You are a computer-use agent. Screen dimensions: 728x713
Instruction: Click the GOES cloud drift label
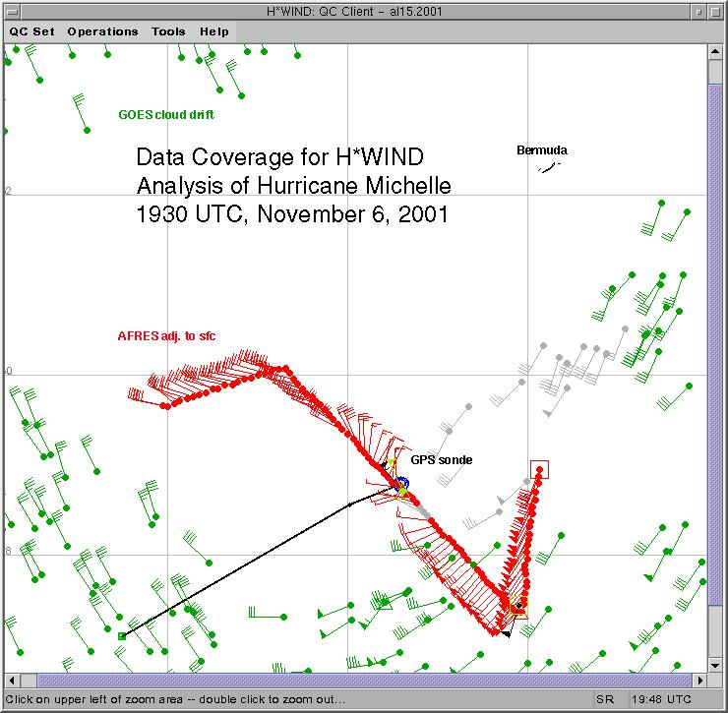click(x=165, y=115)
